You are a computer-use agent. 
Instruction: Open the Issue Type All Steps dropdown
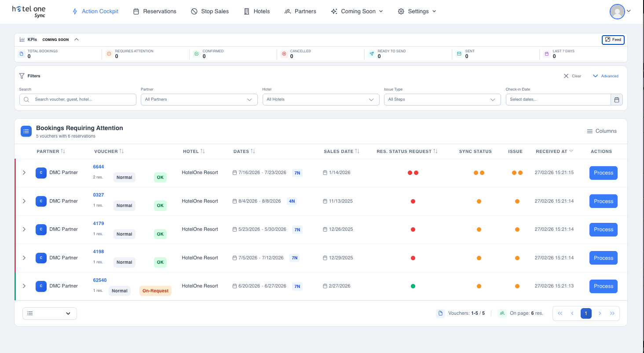[x=442, y=99]
